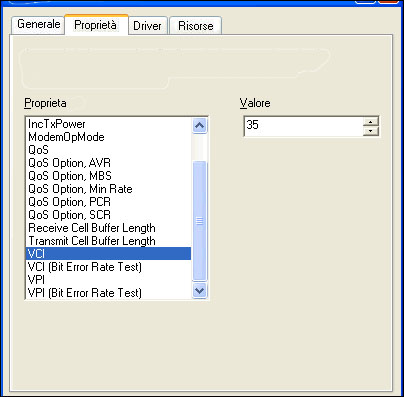Select the Proprietà tab
Image resolution: width=404 pixels, height=397 pixels.
[96, 25]
